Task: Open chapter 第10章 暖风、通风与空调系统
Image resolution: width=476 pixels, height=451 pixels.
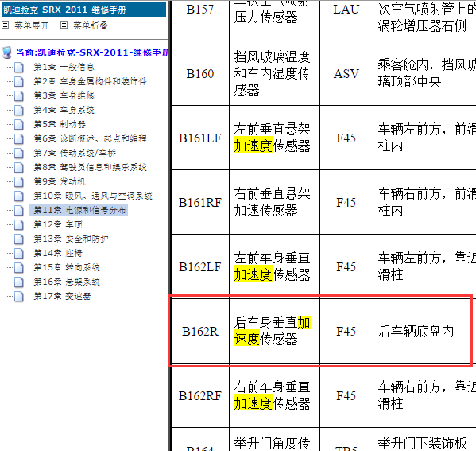Action: 93,196
